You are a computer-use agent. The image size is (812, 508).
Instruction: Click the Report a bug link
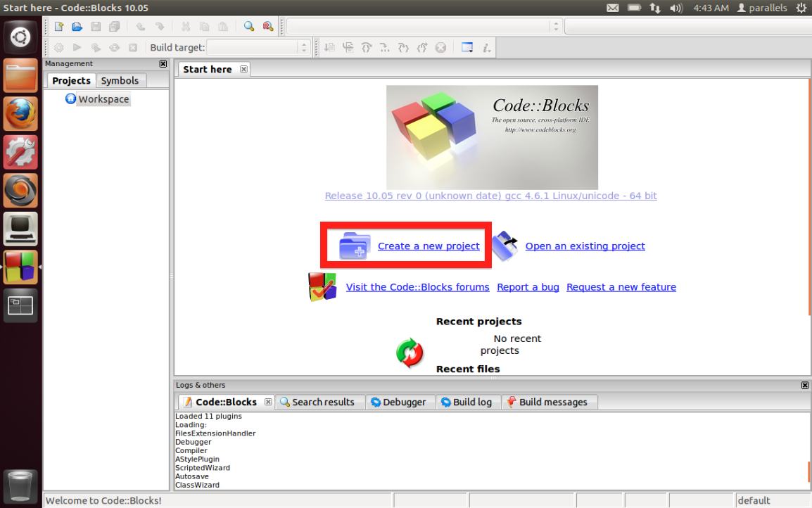[528, 287]
